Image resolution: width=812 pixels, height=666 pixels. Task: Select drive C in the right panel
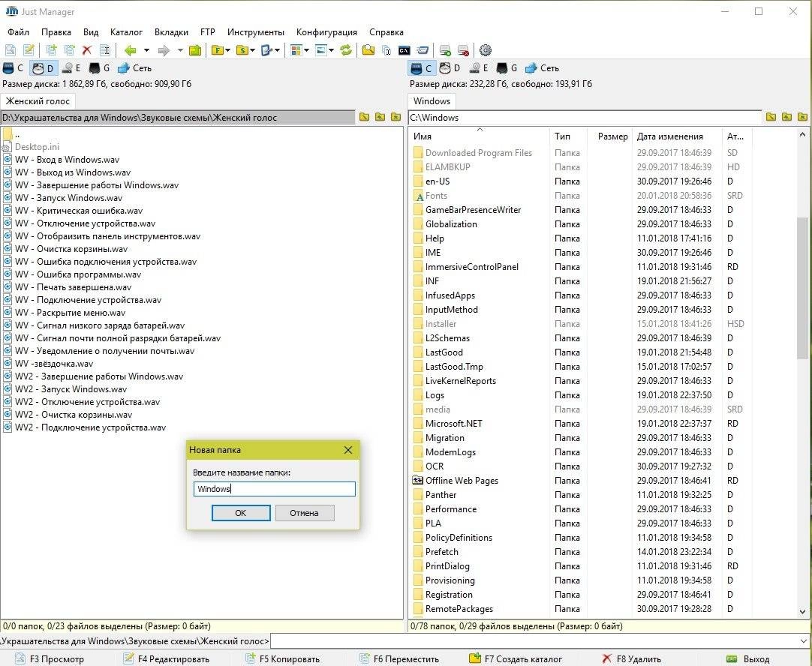(422, 67)
